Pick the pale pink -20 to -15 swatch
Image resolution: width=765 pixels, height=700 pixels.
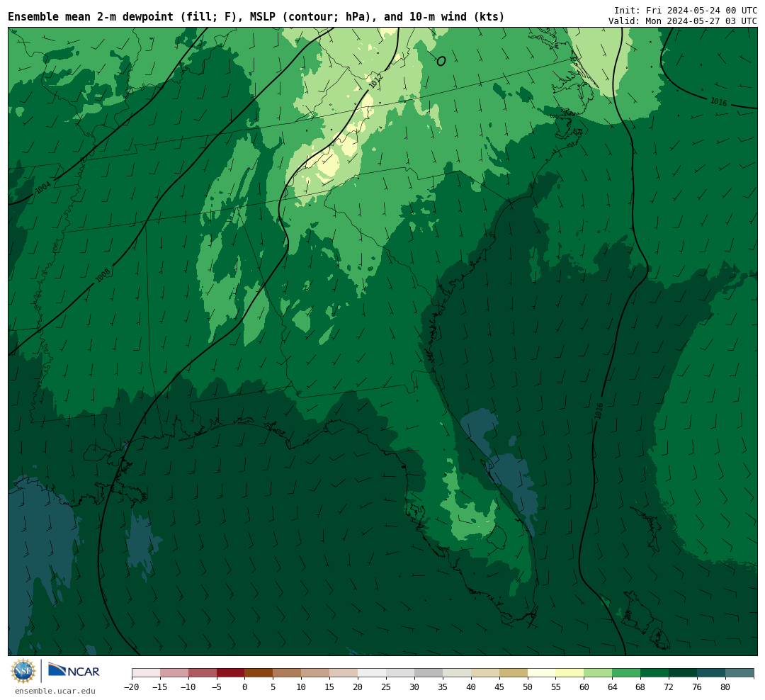(x=146, y=673)
